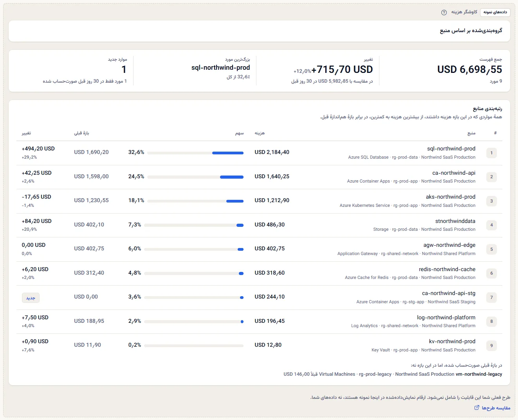518x420 pixels.
Task: Click the 18,1% share bar for aks-northwind-prod
Action: pyautogui.click(x=195, y=201)
